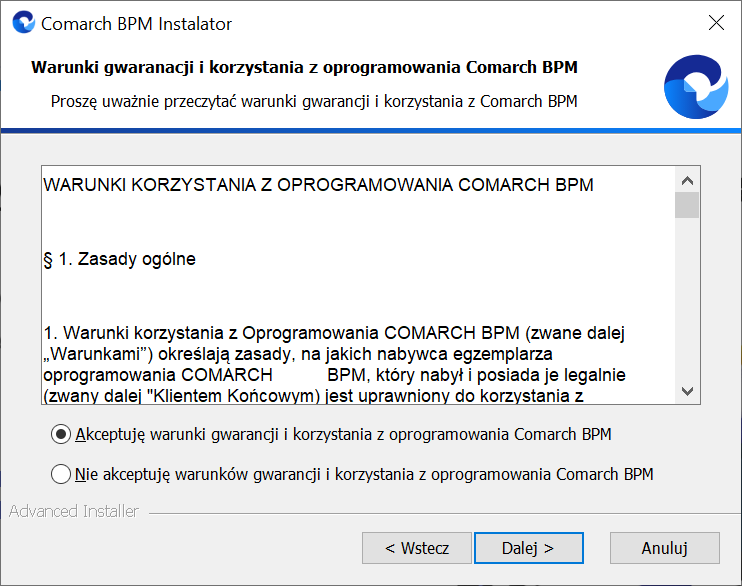
Task: Close the Comarch BPM Instalator window
Action: [716, 22]
